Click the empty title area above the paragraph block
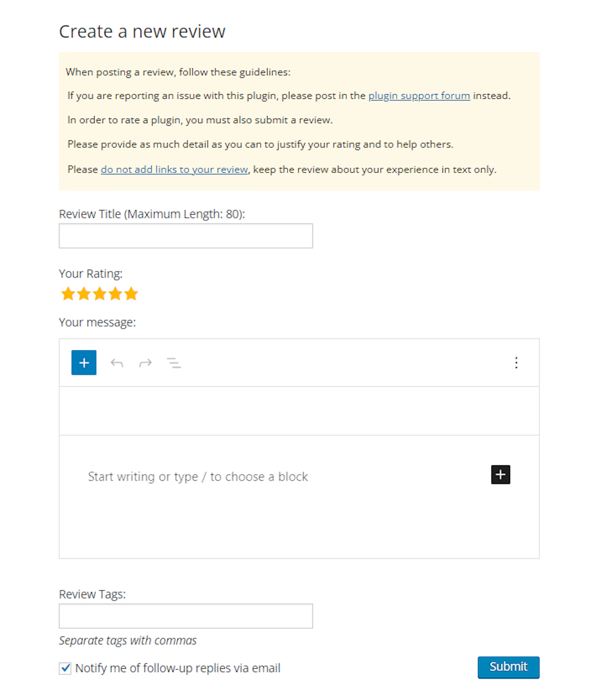Screen dimensions: 591x700 click(x=299, y=411)
